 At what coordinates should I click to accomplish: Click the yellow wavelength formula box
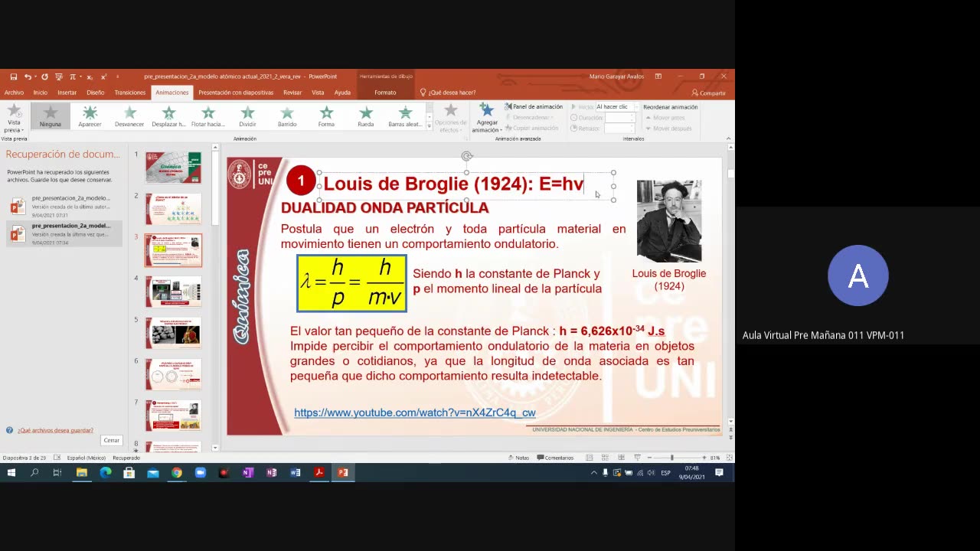coord(351,283)
